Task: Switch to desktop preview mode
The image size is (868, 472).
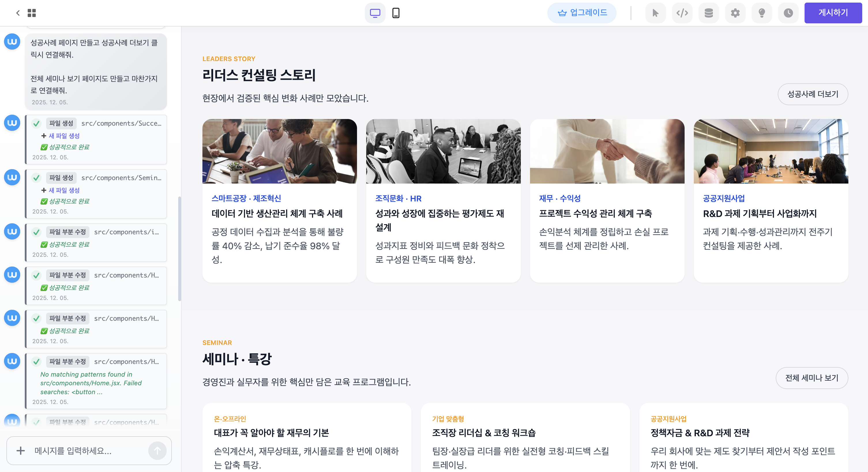Action: point(375,13)
